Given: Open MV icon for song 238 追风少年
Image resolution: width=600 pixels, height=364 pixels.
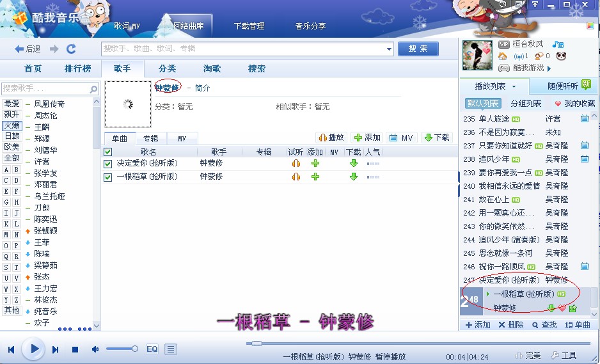Looking at the screenshot, I should [584, 159].
